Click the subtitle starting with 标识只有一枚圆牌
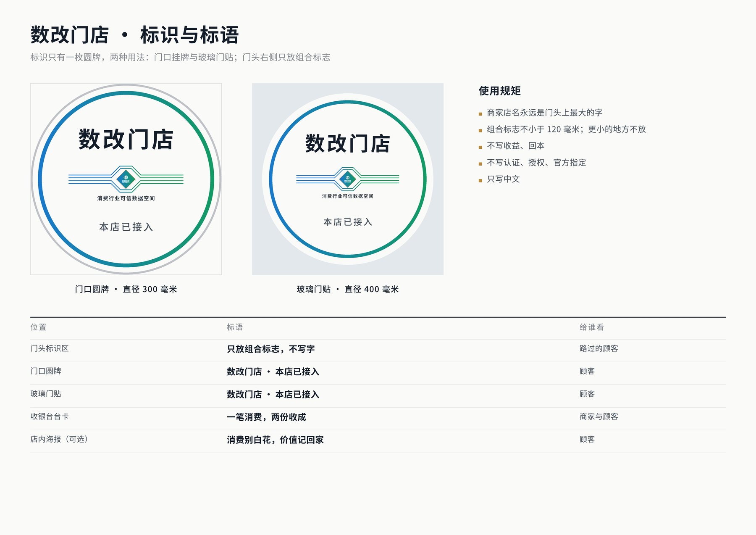This screenshot has height=535, width=756. tap(180, 57)
